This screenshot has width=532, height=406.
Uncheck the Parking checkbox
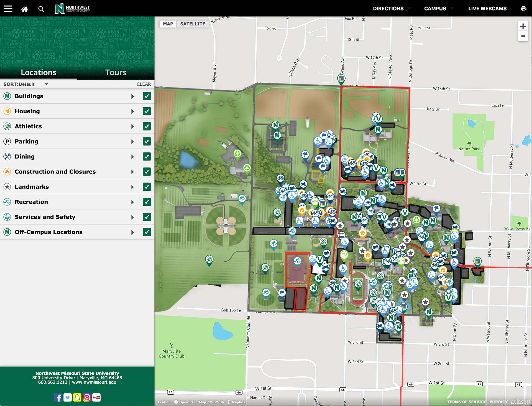147,141
